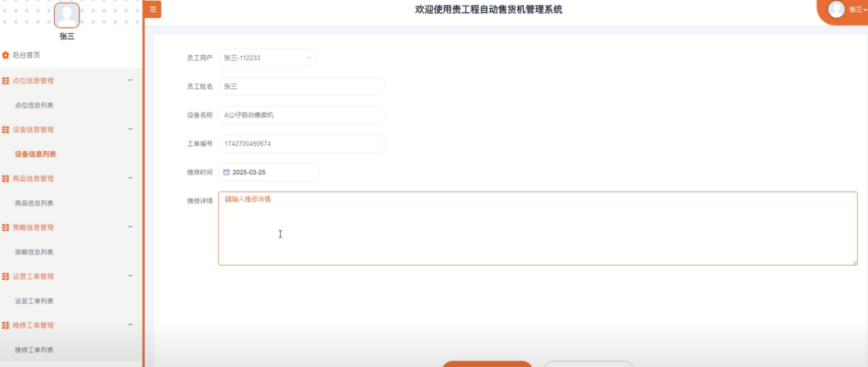Click grid icon beside 策略信息管理
The image size is (868, 367).
(5, 228)
